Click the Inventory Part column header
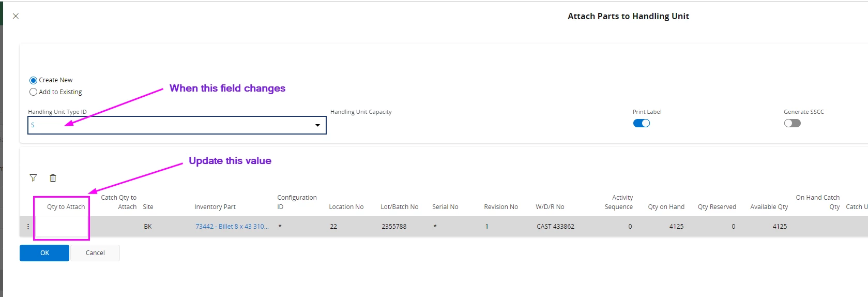 215,207
